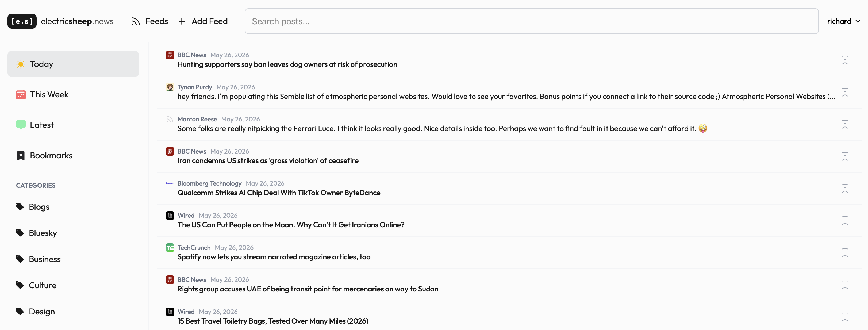Bookmark the Wired Iranians Online post
Screen dimensions: 868x330
point(844,220)
